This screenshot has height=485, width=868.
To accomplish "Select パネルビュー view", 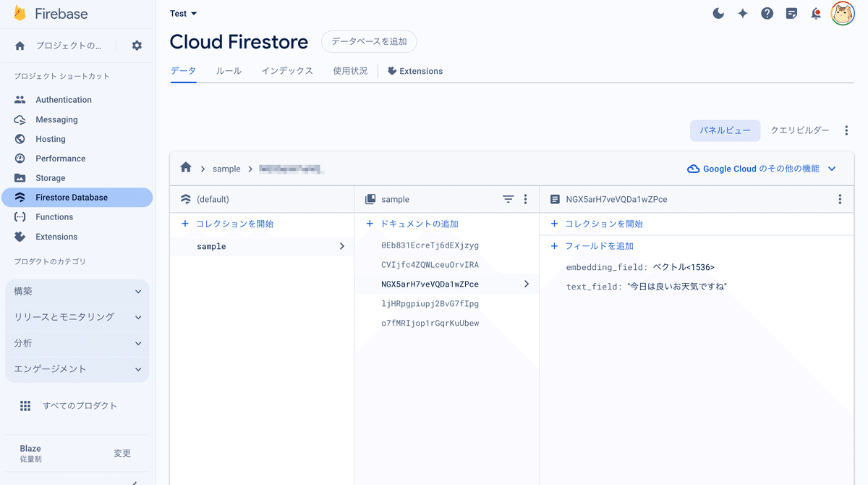I will click(x=726, y=130).
